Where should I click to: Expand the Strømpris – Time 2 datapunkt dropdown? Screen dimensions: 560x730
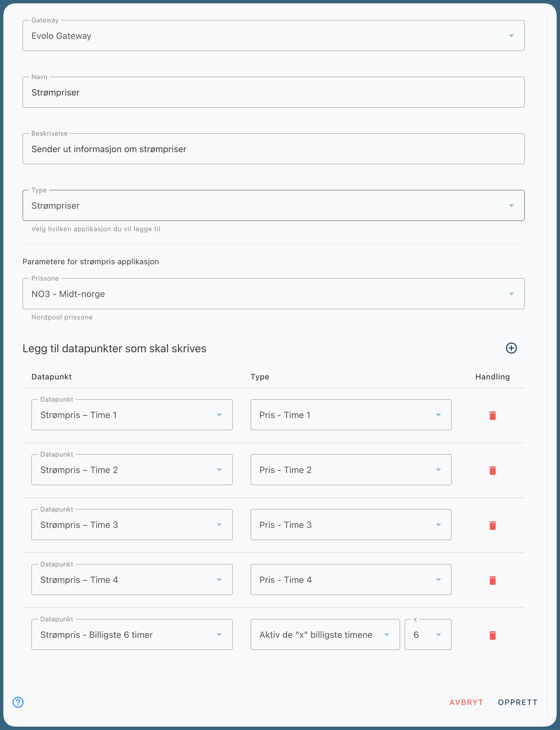[x=132, y=470]
